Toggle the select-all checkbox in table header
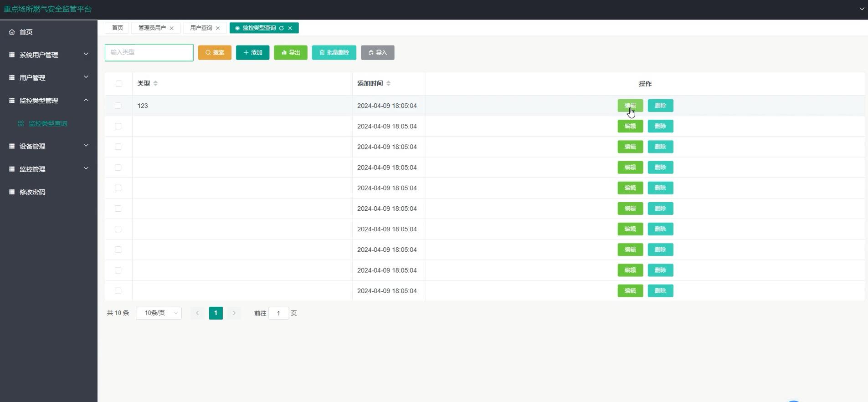Image resolution: width=868 pixels, height=402 pixels. pos(119,84)
